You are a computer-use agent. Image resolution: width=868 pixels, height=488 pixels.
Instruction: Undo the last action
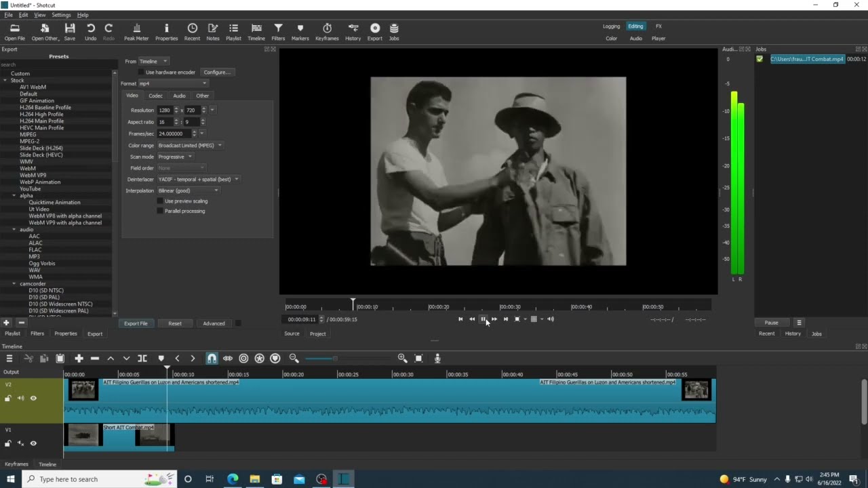[x=90, y=31]
